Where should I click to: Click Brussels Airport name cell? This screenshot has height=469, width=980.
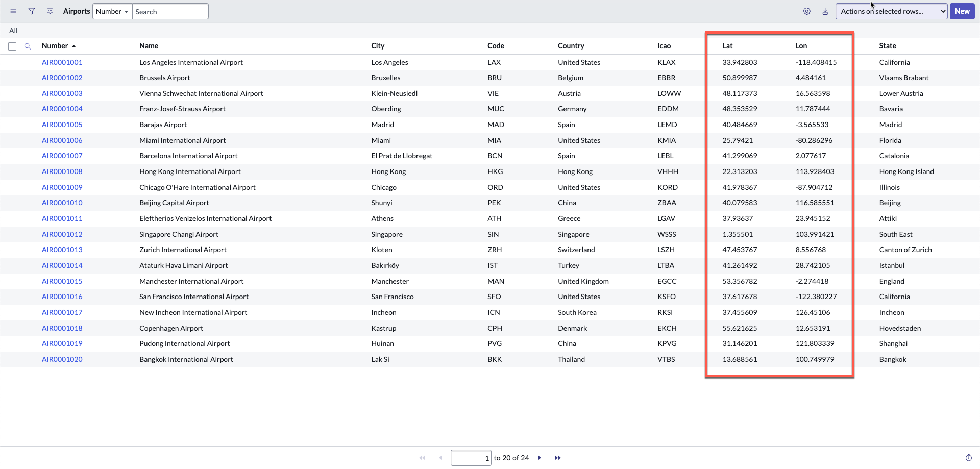(164, 78)
